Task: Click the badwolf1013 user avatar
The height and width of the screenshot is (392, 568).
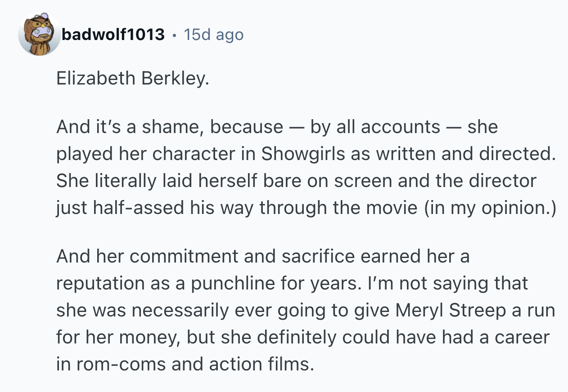Action: [39, 35]
